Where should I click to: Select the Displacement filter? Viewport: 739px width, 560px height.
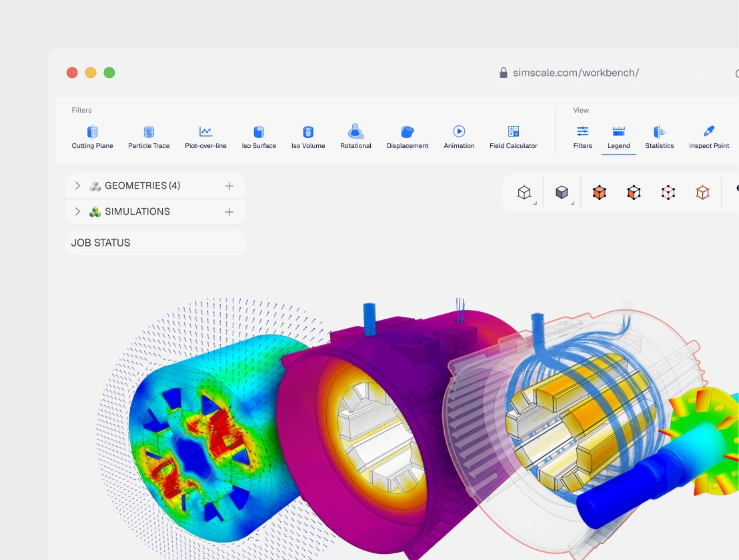(x=408, y=137)
